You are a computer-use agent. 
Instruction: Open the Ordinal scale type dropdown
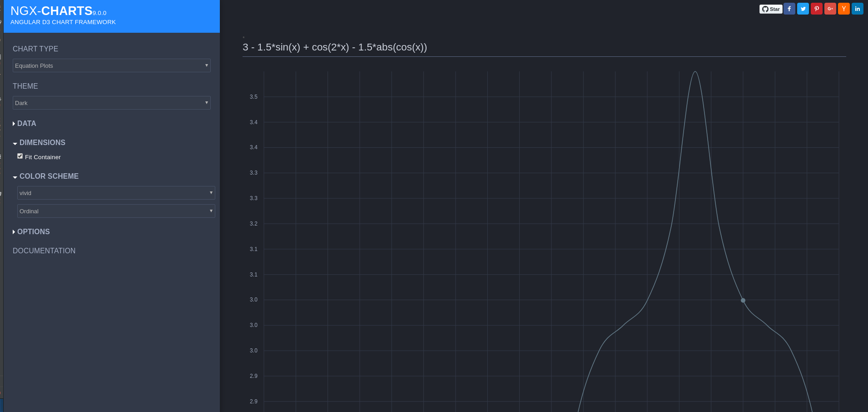[x=116, y=211]
